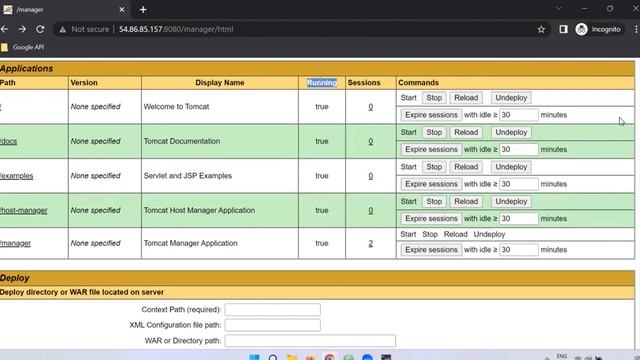Viewport: 640px width, 360px height.
Task: Open the browser side panel
Action: coord(563,29)
